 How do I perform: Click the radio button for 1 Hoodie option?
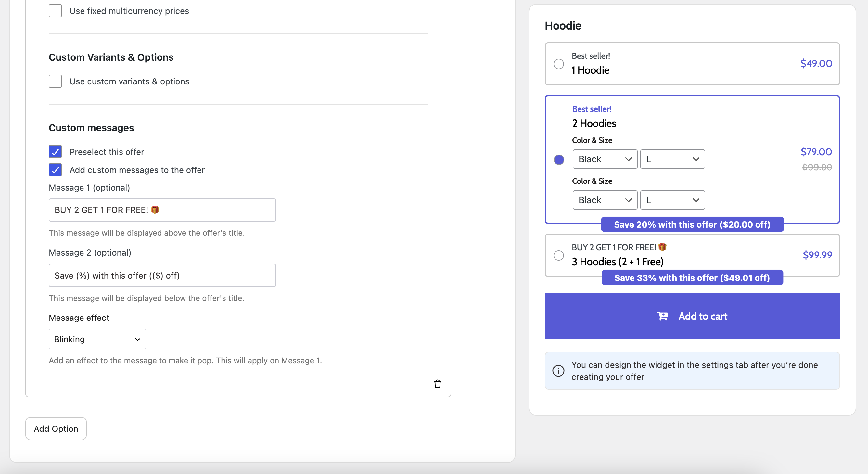pyautogui.click(x=558, y=63)
